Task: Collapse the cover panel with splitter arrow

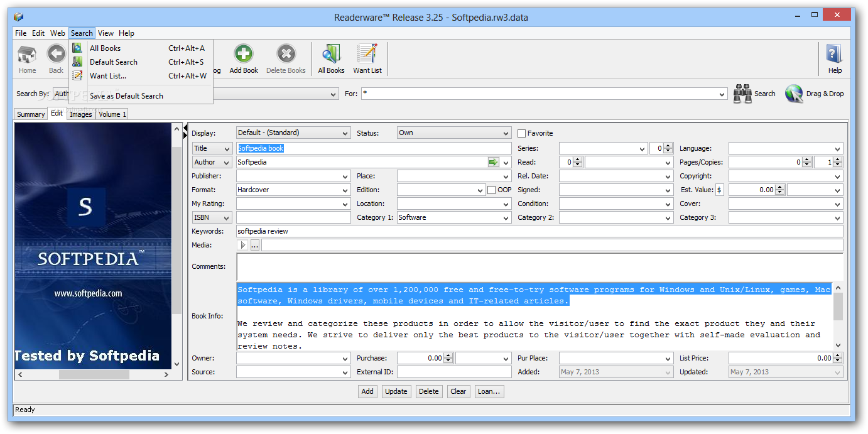Action: pyautogui.click(x=185, y=128)
